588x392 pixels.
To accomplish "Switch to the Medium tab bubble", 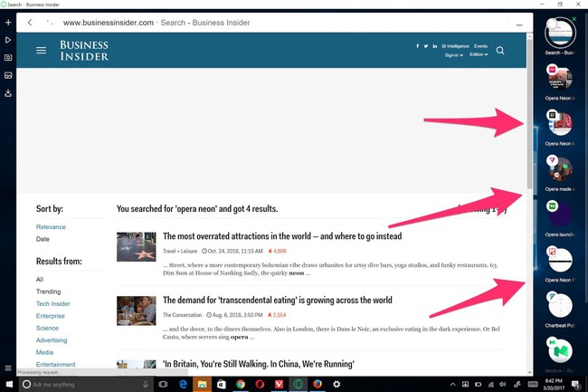I will (560, 350).
